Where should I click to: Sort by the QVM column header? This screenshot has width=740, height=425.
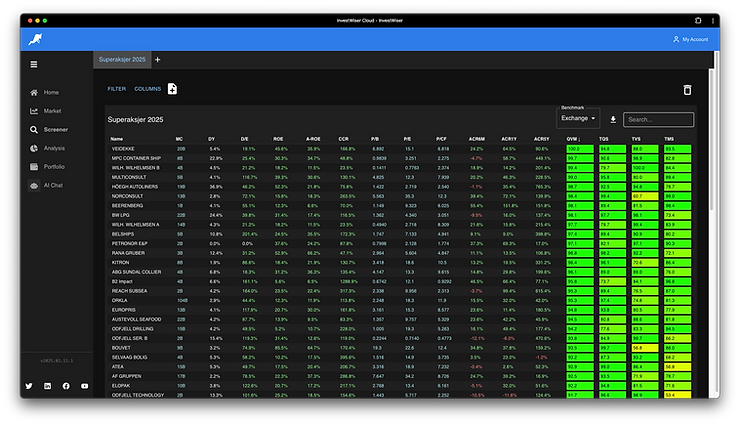573,139
